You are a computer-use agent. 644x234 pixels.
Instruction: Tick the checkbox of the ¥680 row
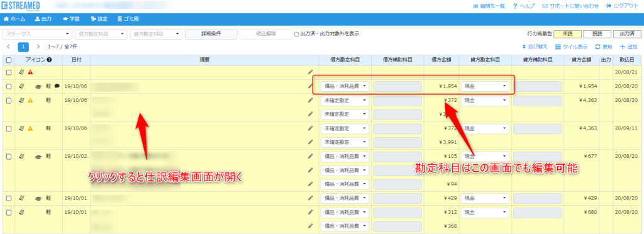(9, 212)
